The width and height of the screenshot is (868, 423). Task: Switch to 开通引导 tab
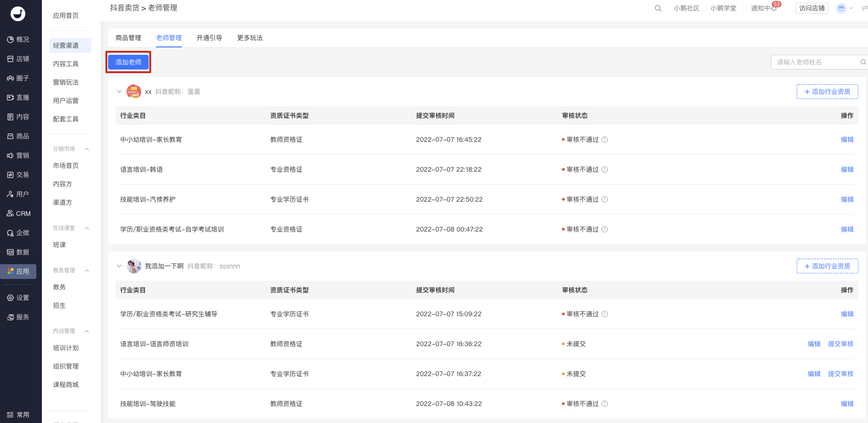209,38
